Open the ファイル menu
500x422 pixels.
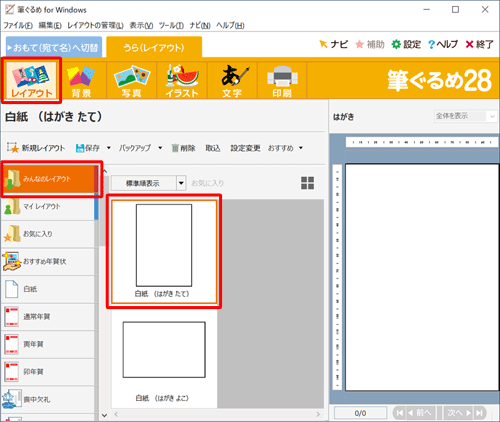coord(18,25)
